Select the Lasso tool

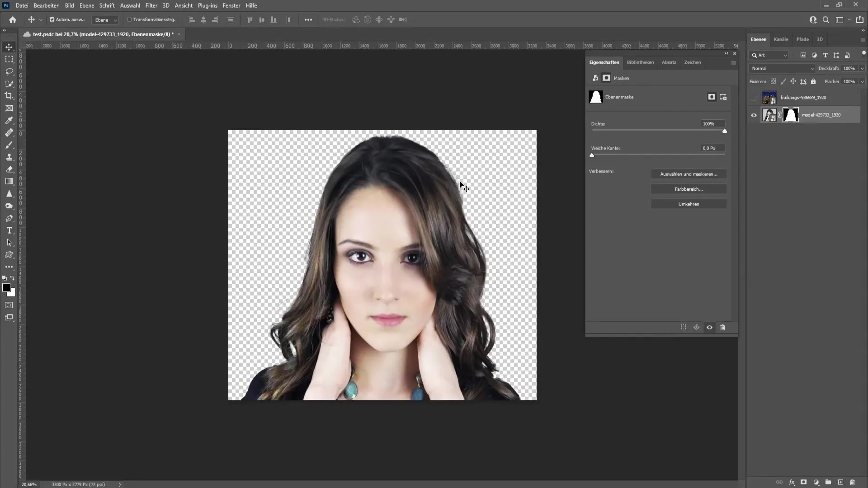point(9,71)
